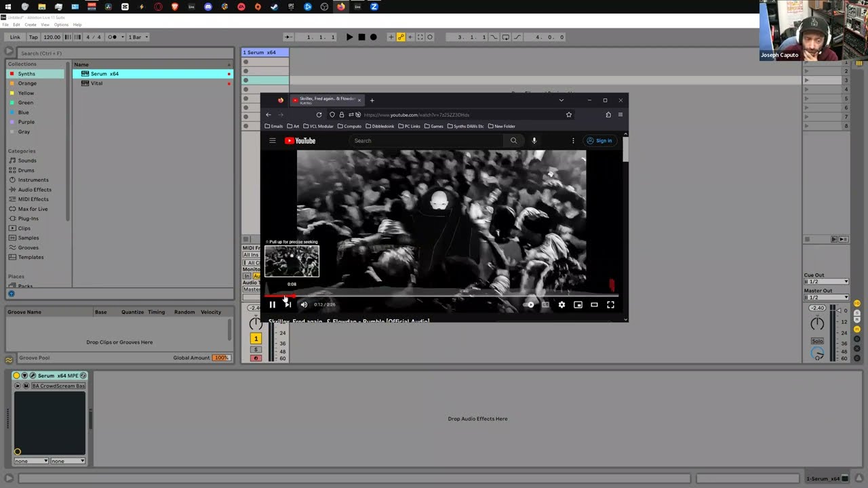
Task: Click the track Solo S button
Action: (256, 350)
